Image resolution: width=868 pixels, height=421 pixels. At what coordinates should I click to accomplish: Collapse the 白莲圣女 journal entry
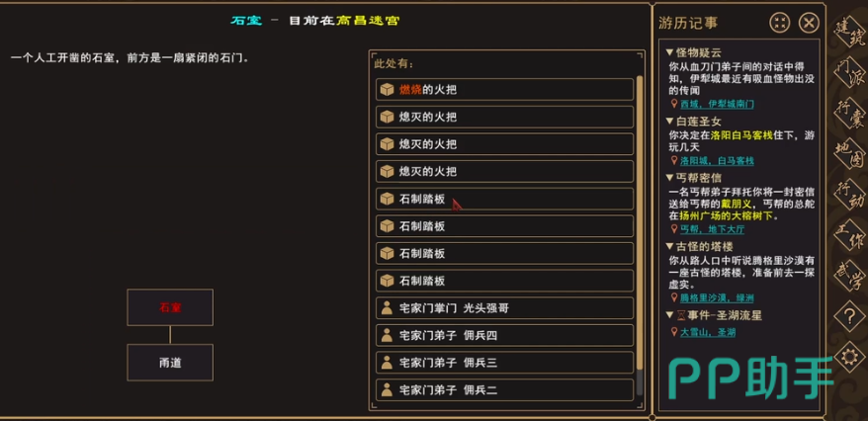669,122
